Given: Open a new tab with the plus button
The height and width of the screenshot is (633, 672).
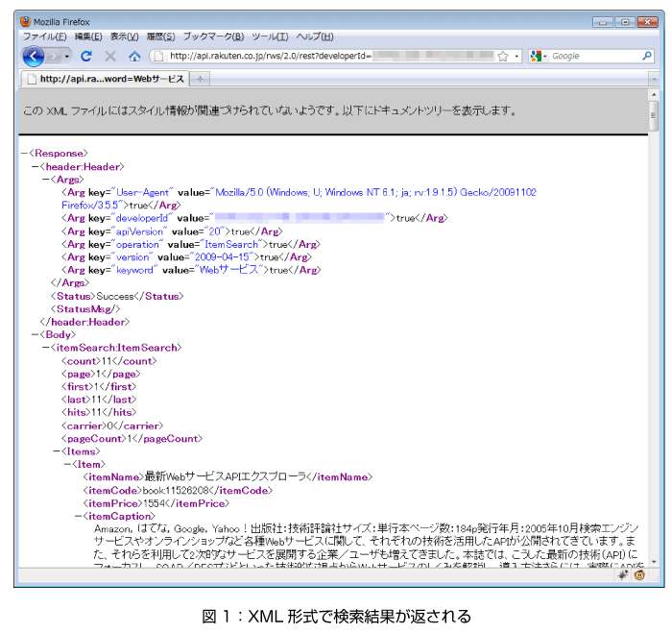Looking at the screenshot, I should [x=200, y=79].
